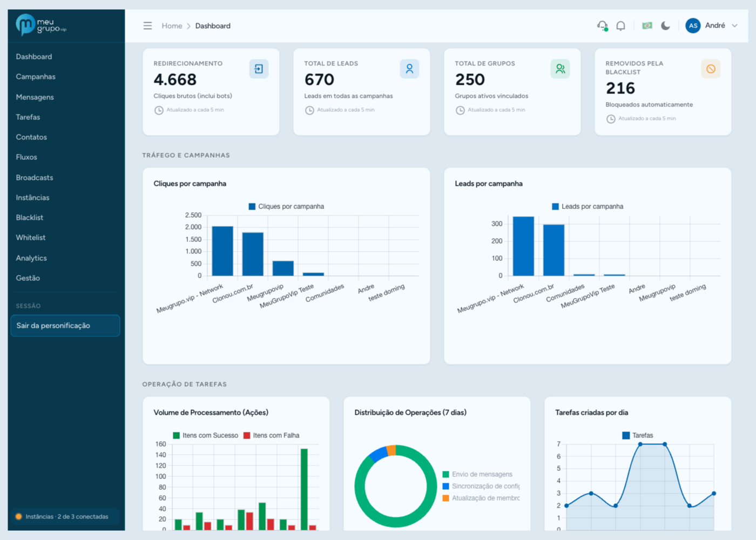Viewport: 756px width, 540px height.
Task: Click clock icon in Total de Grupos card
Action: [460, 110]
